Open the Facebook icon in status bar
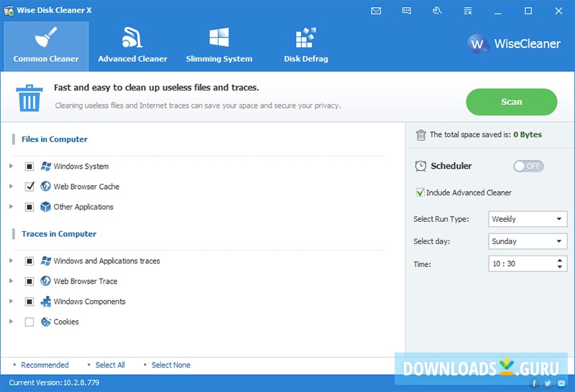The width and height of the screenshot is (575, 392). click(535, 384)
